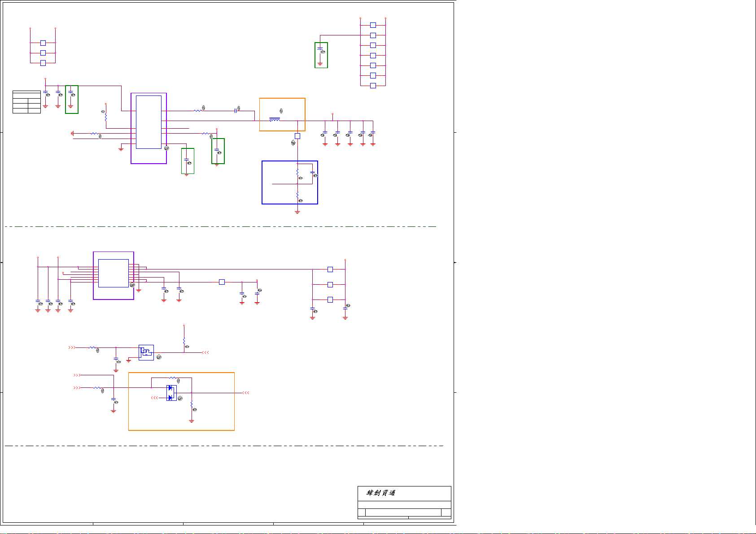Select the IC body inside the lower purple box
The width and height of the screenshot is (756, 534).
point(114,273)
